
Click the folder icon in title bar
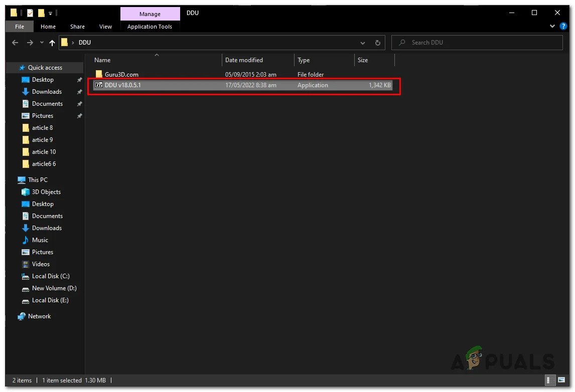pyautogui.click(x=14, y=13)
